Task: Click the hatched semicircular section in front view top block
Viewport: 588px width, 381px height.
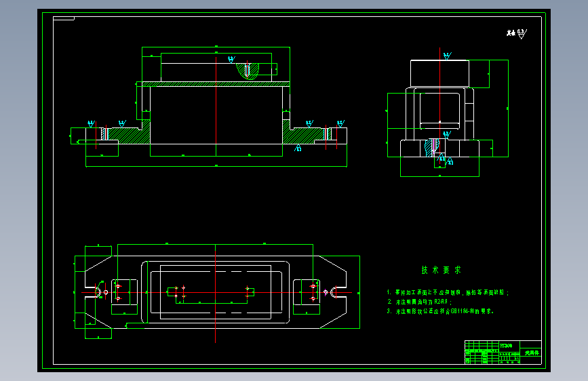Action: (x=247, y=71)
